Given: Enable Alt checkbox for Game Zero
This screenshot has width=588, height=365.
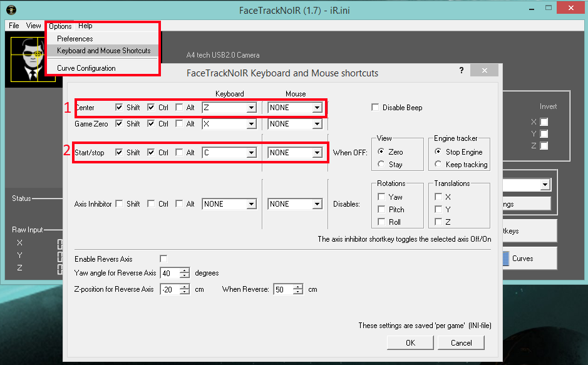Looking at the screenshot, I should (179, 124).
